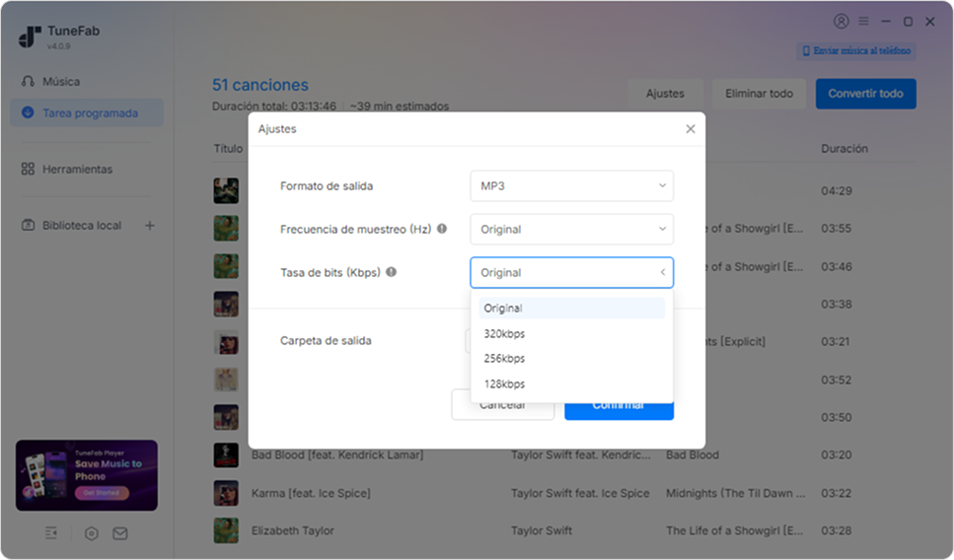Click song title 'Karma [feat. Ice Spice]'
The width and height of the screenshot is (954, 560).
[x=311, y=493]
